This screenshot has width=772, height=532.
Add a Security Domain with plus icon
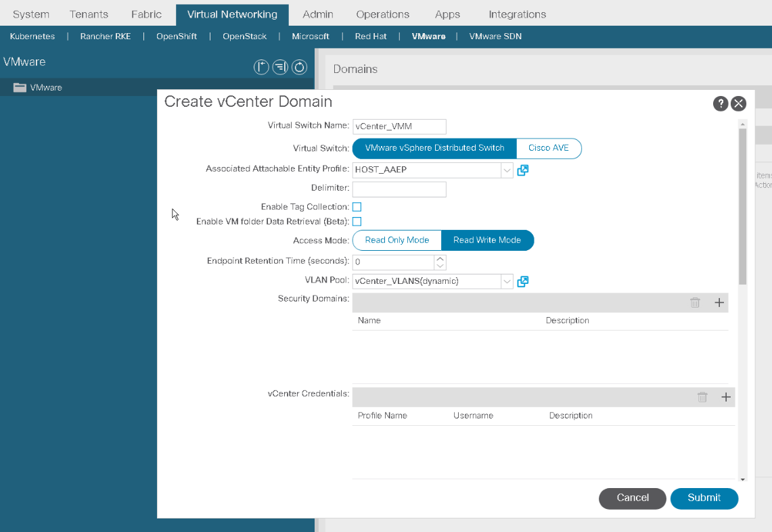pyautogui.click(x=719, y=302)
